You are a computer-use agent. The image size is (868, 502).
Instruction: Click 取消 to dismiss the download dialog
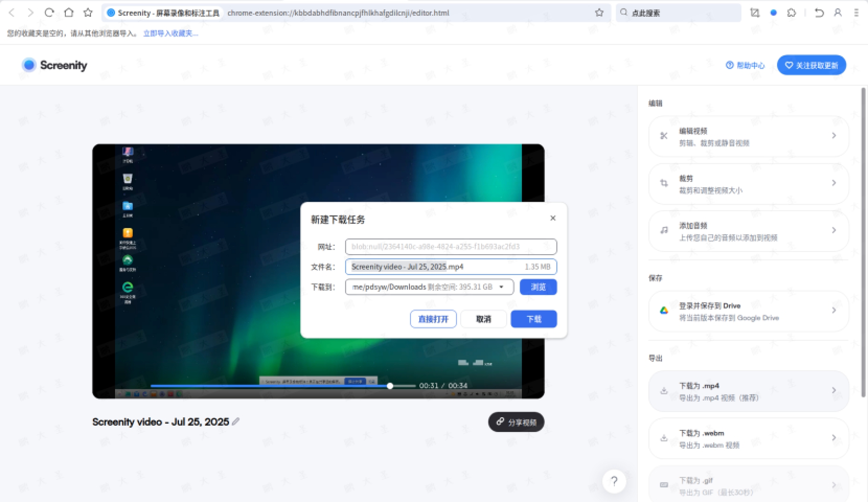coord(483,319)
